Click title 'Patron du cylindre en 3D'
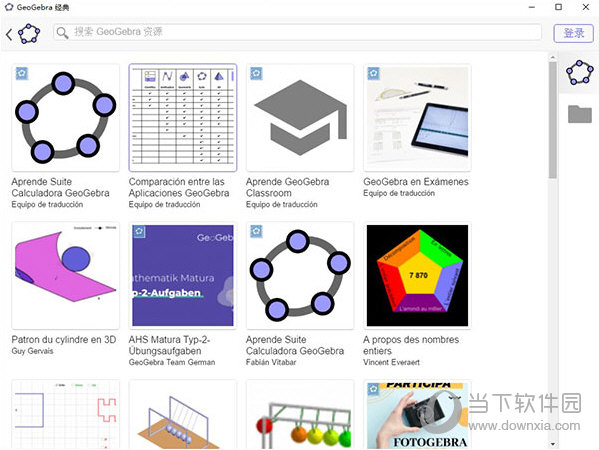The width and height of the screenshot is (599, 450). pos(64,340)
